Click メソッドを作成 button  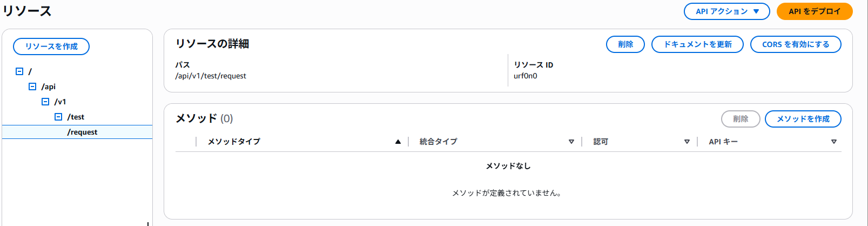[803, 119]
